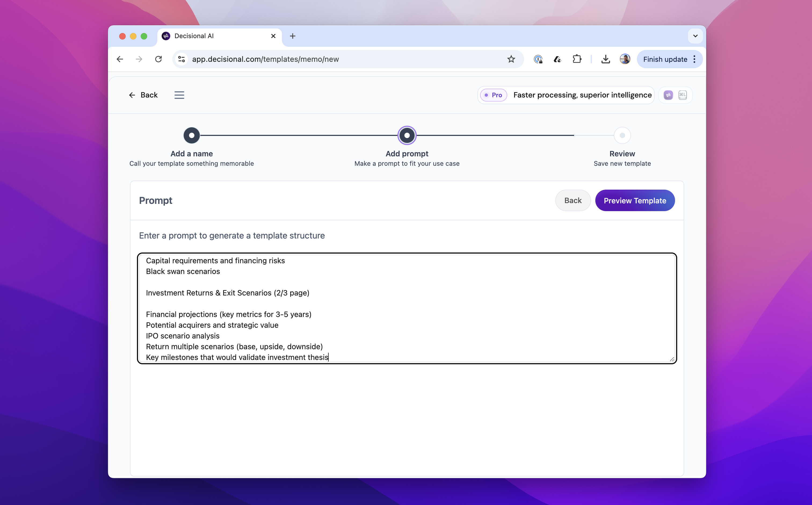Image resolution: width=812 pixels, height=505 pixels.
Task: Open a new browser tab
Action: (292, 36)
